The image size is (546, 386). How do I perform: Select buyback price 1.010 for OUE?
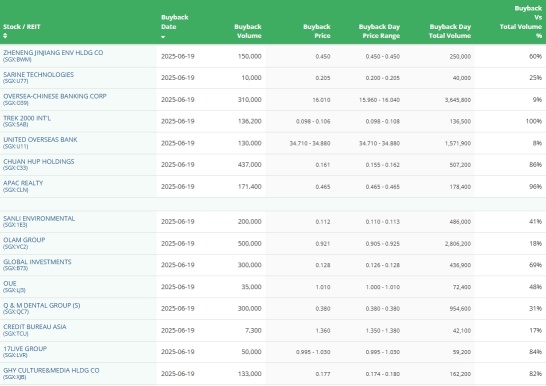(x=323, y=287)
